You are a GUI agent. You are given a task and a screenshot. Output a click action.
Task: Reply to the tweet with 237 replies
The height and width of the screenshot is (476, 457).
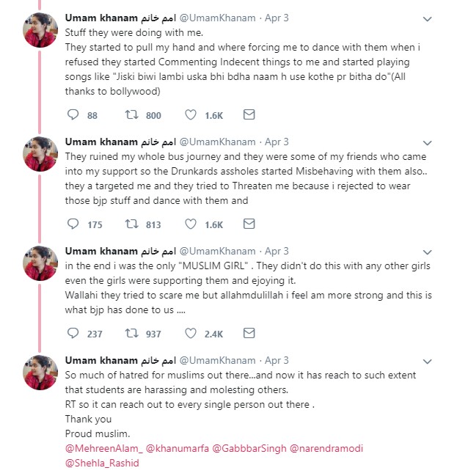coord(73,333)
